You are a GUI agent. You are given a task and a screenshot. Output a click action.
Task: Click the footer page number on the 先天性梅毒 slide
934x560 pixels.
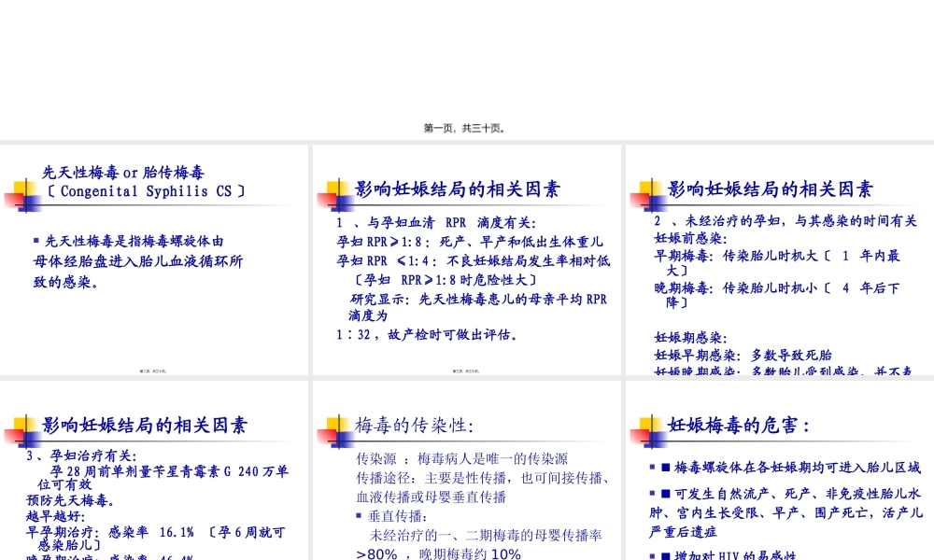pyautogui.click(x=154, y=370)
